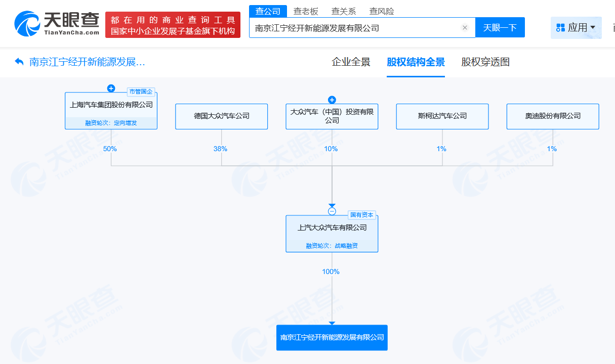Image resolution: width=615 pixels, height=364 pixels.
Task: Click the 德国大众汽车公司 node
Action: [222, 116]
